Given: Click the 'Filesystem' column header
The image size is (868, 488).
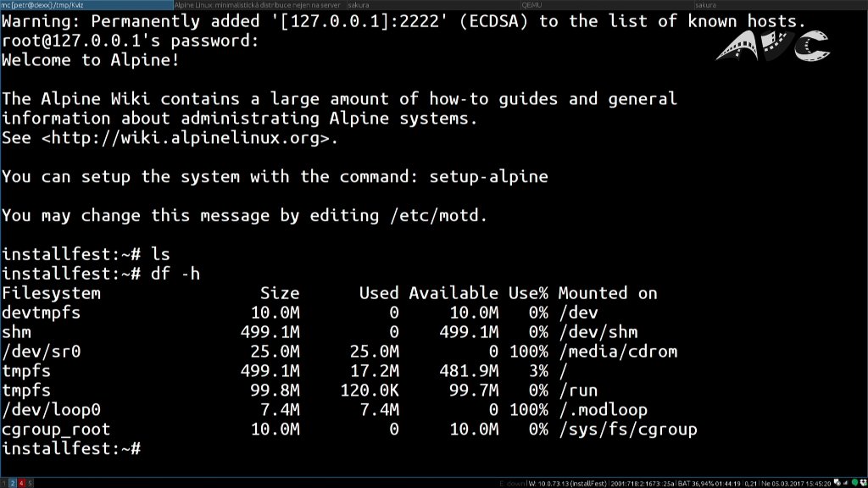Looking at the screenshot, I should tap(51, 293).
